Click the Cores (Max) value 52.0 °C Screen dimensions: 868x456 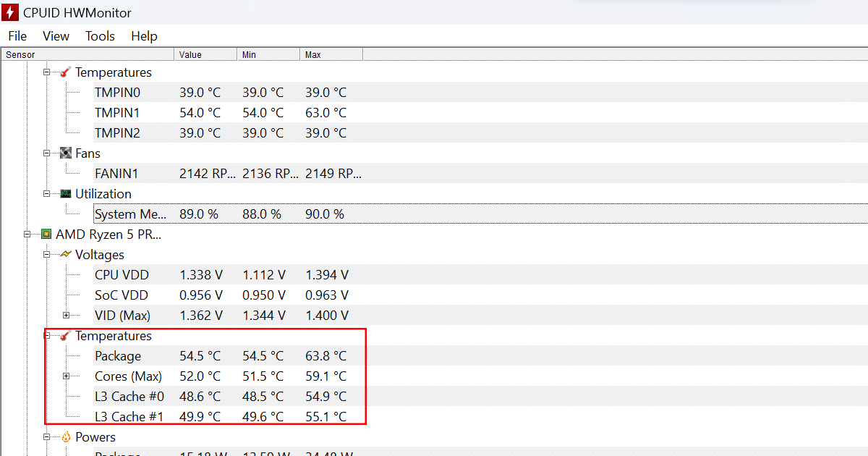pyautogui.click(x=200, y=376)
